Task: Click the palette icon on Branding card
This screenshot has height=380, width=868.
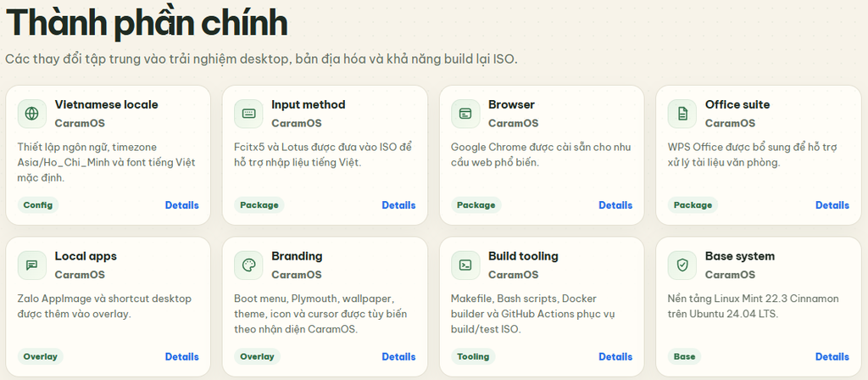Action: 248,265
